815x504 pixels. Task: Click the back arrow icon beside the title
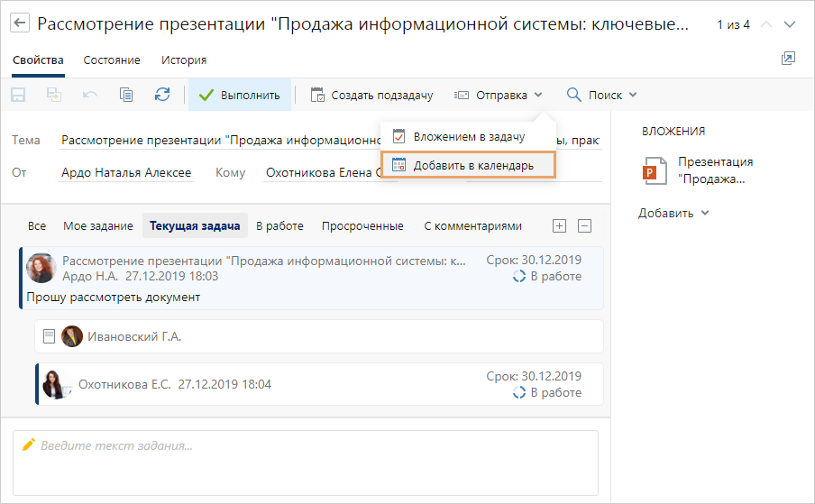coord(20,23)
